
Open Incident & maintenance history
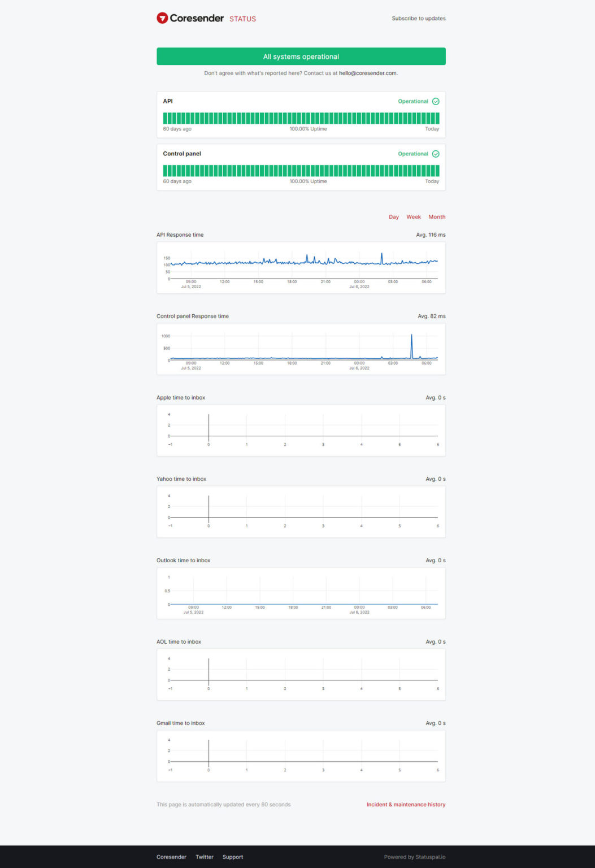pos(406,805)
